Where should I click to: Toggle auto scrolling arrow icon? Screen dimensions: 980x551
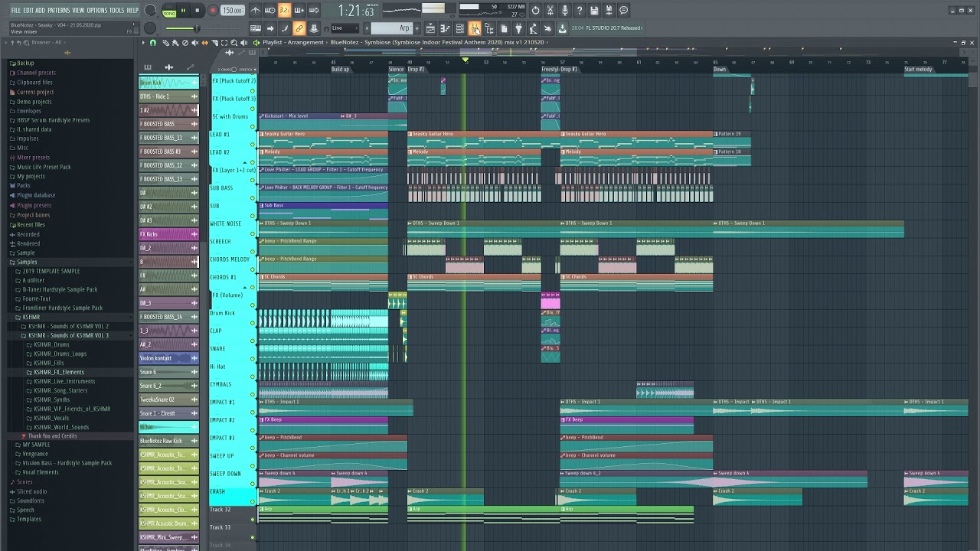tap(269, 28)
